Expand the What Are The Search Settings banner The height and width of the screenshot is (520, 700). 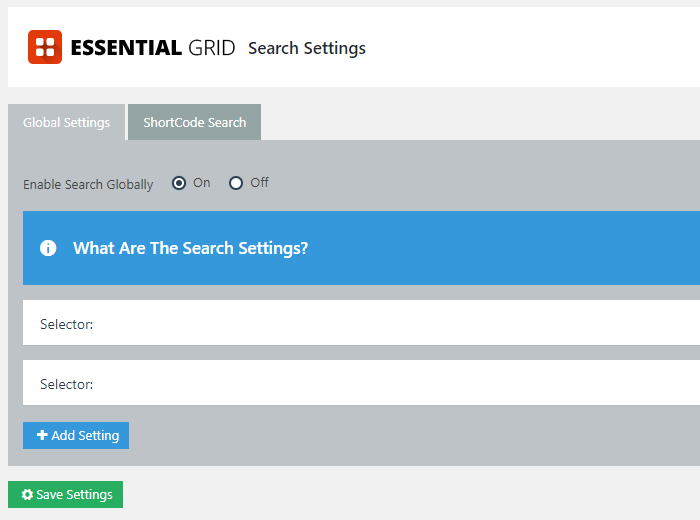pyautogui.click(x=360, y=248)
